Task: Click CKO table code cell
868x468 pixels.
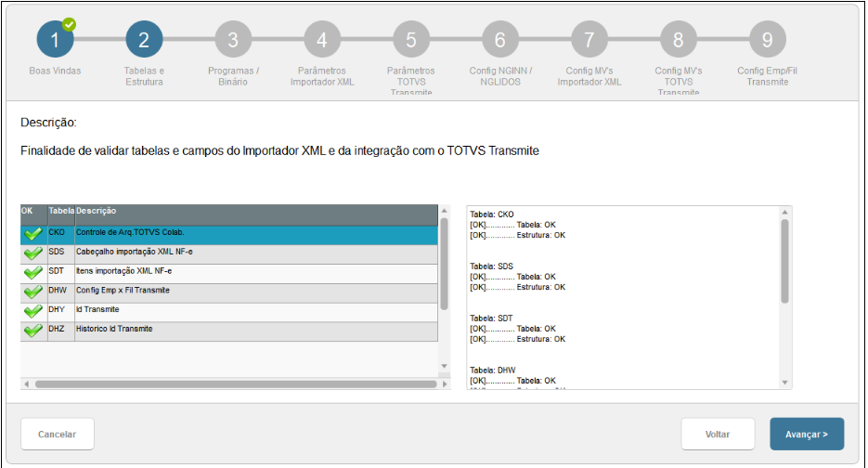Action: 61,235
